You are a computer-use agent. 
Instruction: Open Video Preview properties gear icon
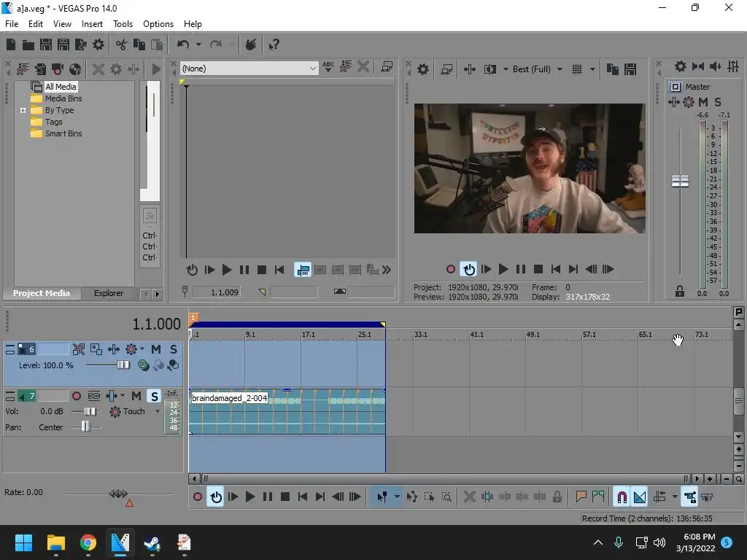[423, 69]
